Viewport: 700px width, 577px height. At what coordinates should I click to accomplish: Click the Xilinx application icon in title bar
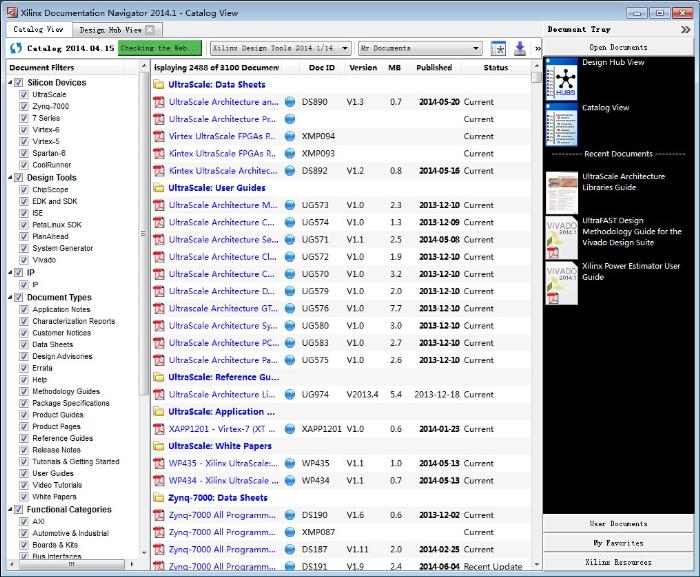[x=12, y=13]
